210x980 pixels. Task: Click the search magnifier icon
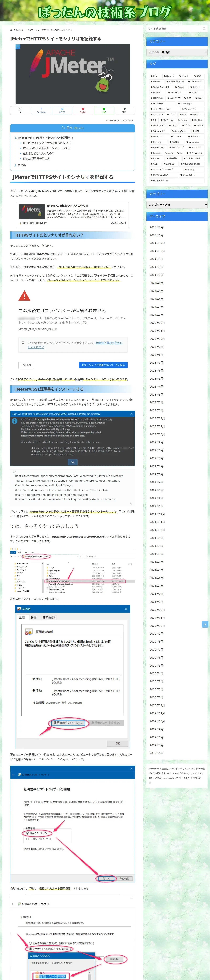click(204, 29)
